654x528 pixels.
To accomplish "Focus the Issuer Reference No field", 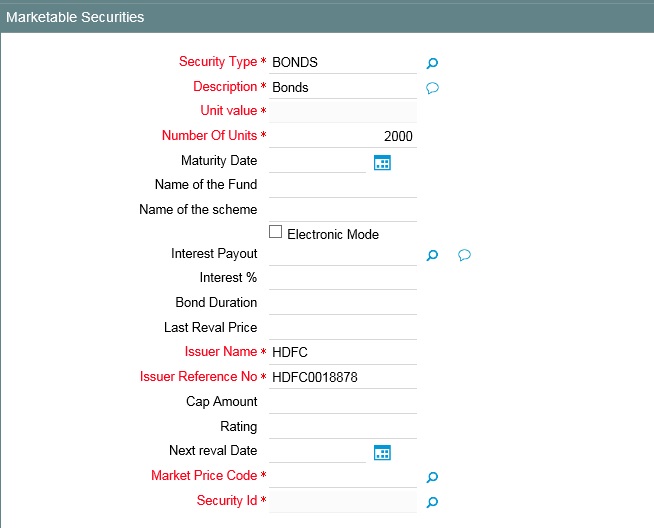I will click(x=342, y=377).
